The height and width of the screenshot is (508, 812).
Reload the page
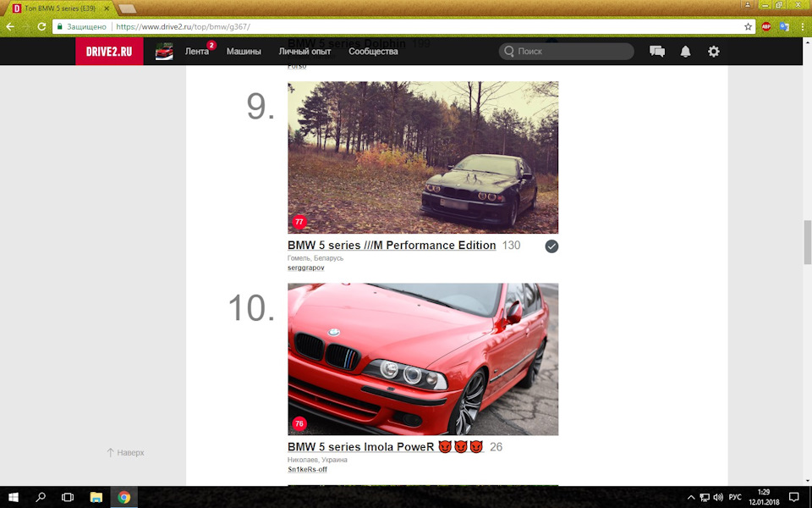(x=41, y=26)
